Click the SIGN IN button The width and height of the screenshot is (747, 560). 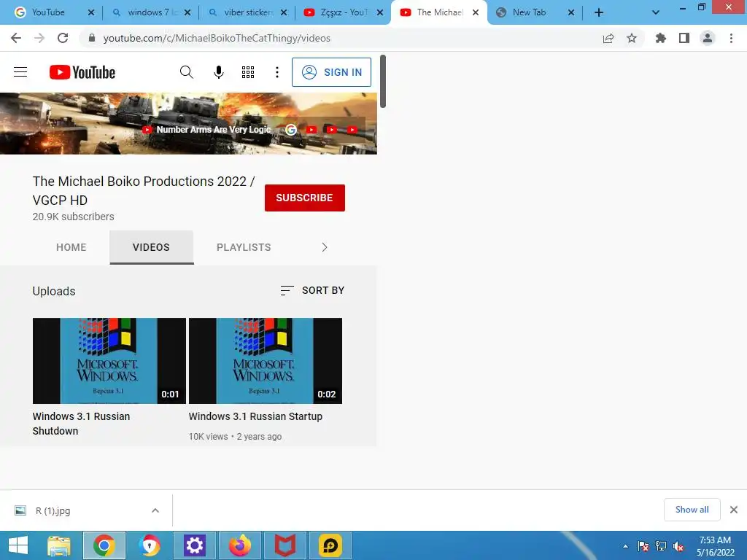[332, 72]
